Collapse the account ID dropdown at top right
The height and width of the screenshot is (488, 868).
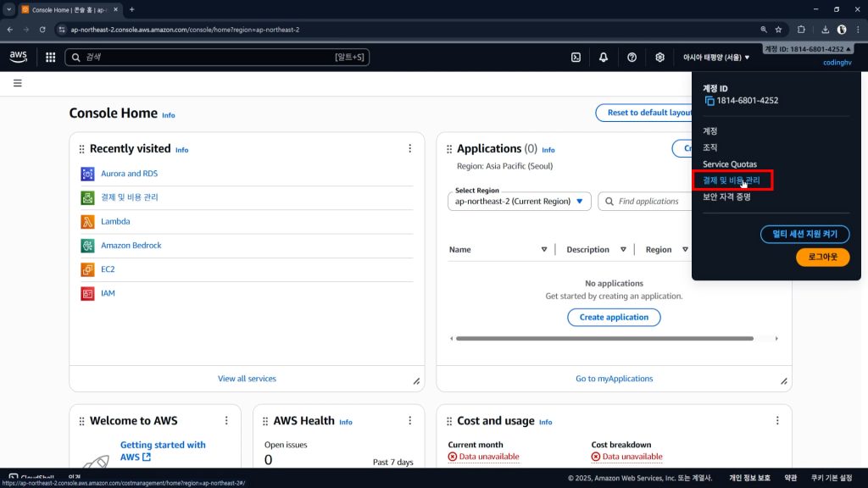pos(808,49)
